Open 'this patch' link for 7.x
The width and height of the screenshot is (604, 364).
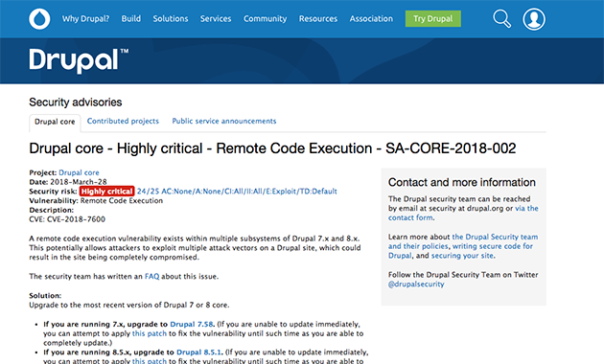coord(150,333)
